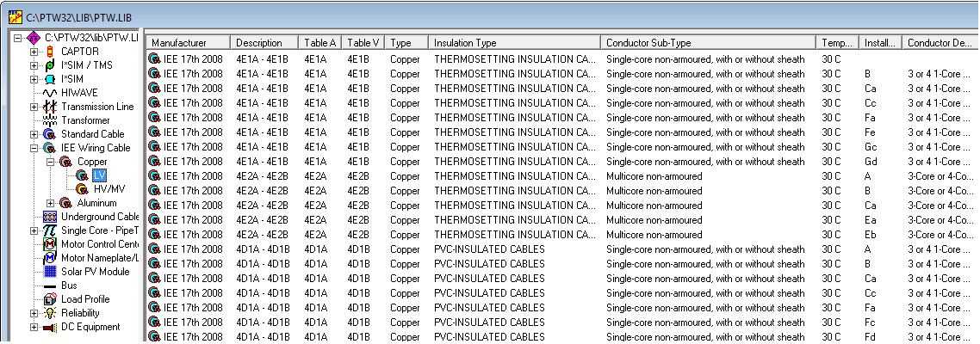Expand the DC Equipment node
This screenshot has width=980, height=344.
tap(34, 327)
